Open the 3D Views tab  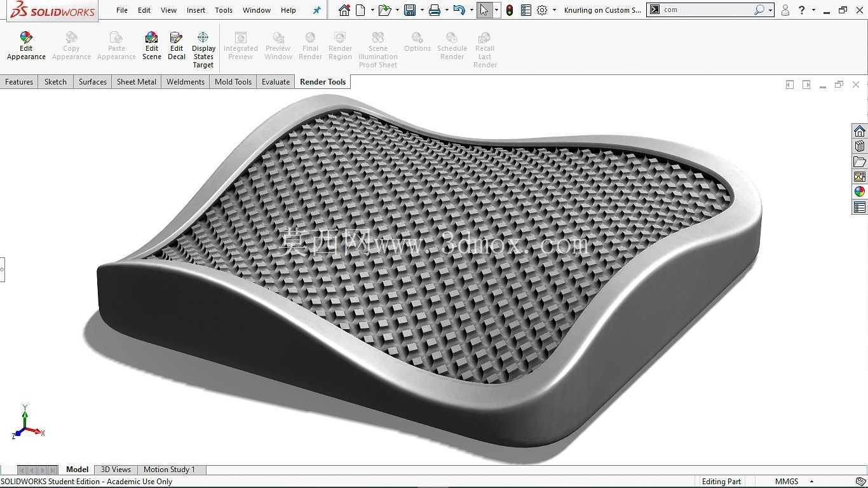tap(116, 470)
